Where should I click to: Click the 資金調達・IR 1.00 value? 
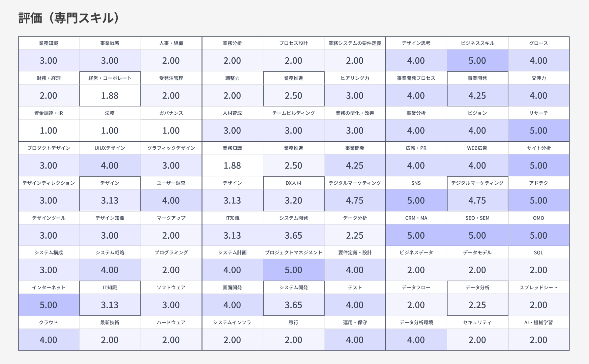48,131
